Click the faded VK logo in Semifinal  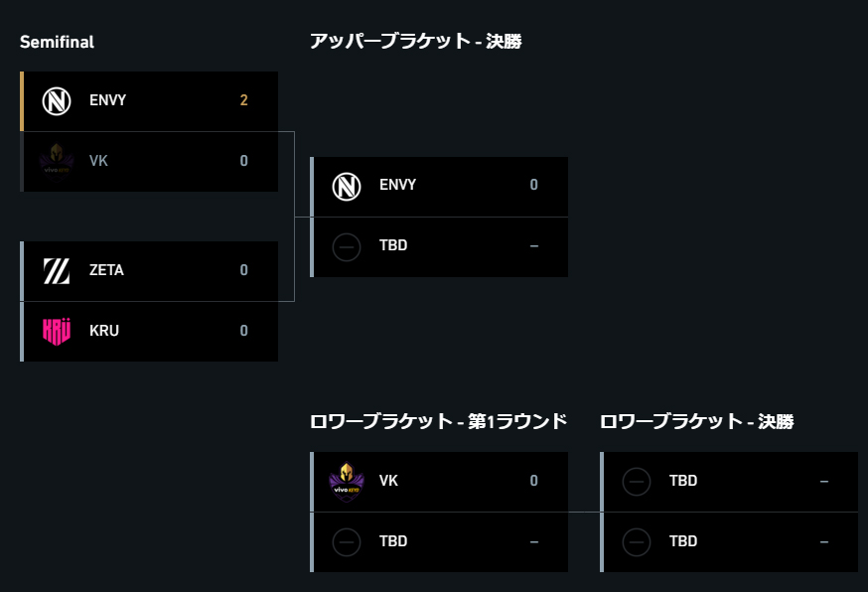[x=57, y=162]
